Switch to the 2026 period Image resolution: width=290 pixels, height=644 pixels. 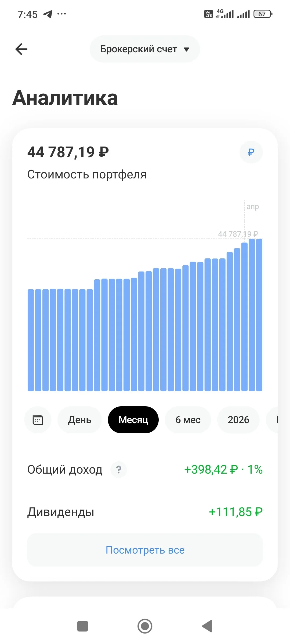238,420
